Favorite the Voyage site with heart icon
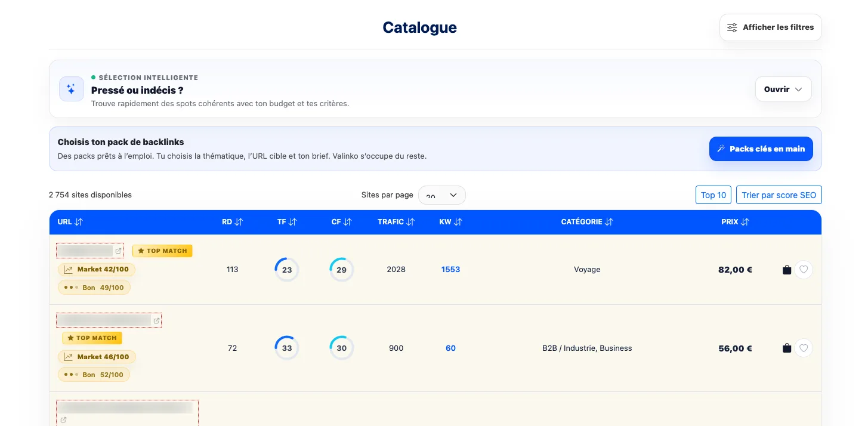This screenshot has width=868, height=426. coord(804,270)
